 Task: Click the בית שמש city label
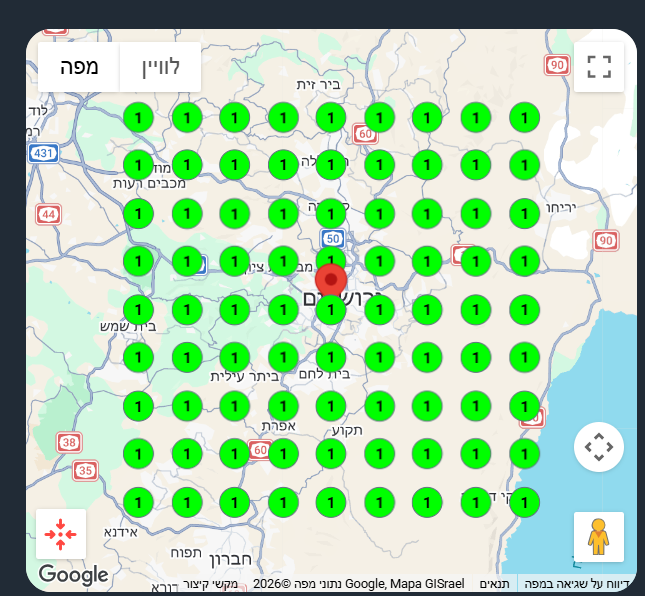pyautogui.click(x=128, y=327)
